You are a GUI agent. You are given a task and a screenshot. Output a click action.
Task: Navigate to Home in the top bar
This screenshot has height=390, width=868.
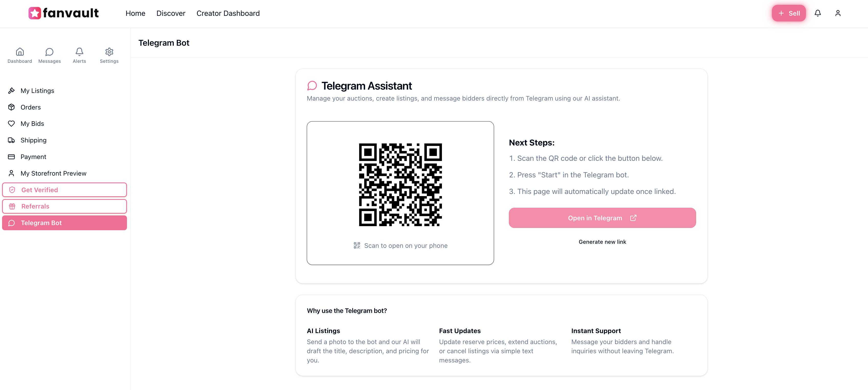[x=135, y=13]
